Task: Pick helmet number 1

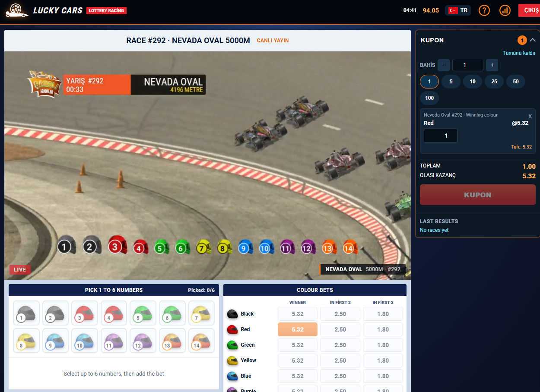Action: click(26, 313)
